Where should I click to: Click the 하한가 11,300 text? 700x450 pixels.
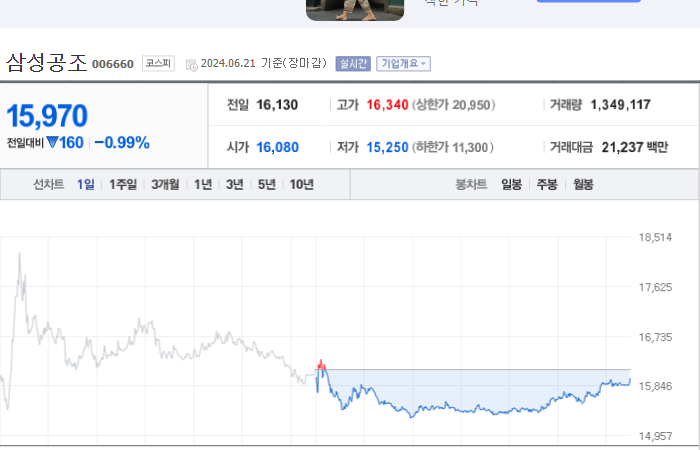point(453,147)
